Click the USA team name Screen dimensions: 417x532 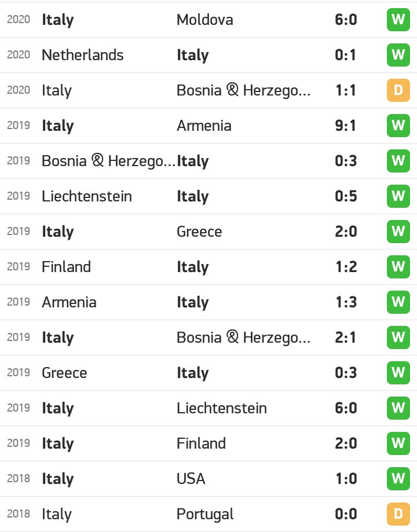point(191,479)
